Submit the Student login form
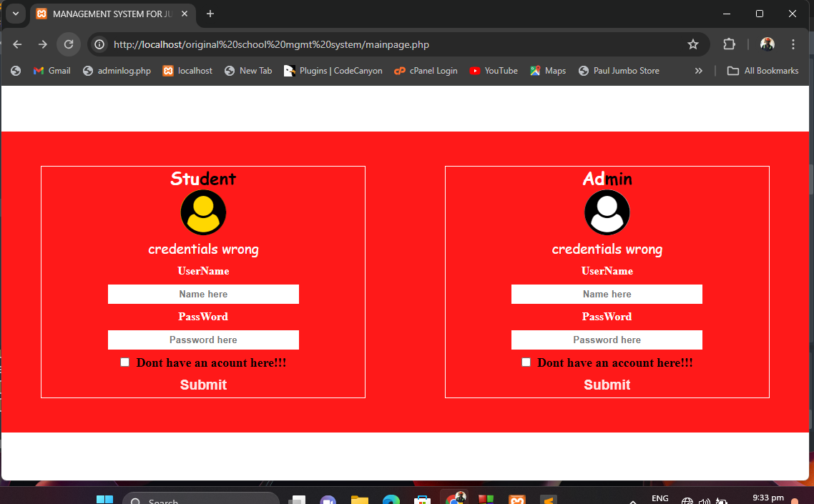The height and width of the screenshot is (504, 814). 203,385
